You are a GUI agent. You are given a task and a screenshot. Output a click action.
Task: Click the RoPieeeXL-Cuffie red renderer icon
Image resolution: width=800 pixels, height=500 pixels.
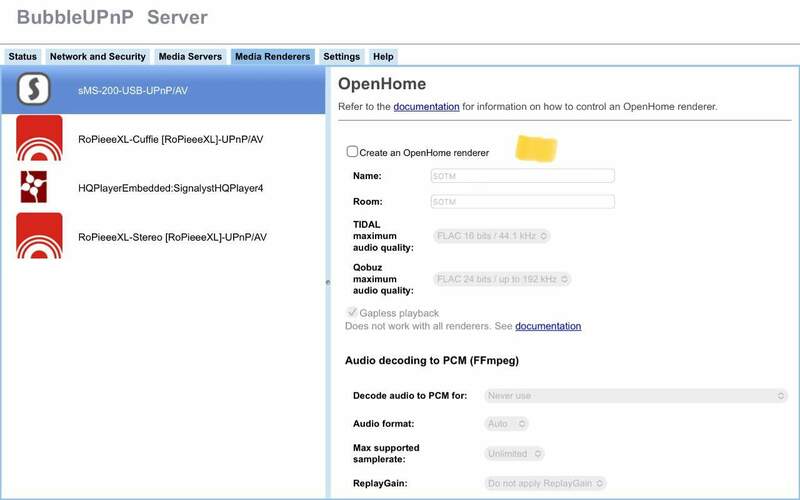click(x=39, y=138)
